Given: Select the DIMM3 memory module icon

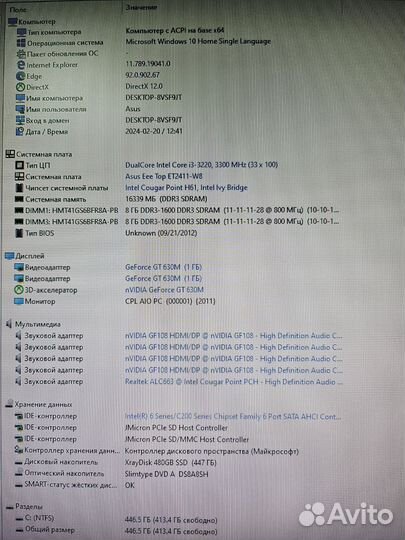Looking at the screenshot, I should 19,221.
